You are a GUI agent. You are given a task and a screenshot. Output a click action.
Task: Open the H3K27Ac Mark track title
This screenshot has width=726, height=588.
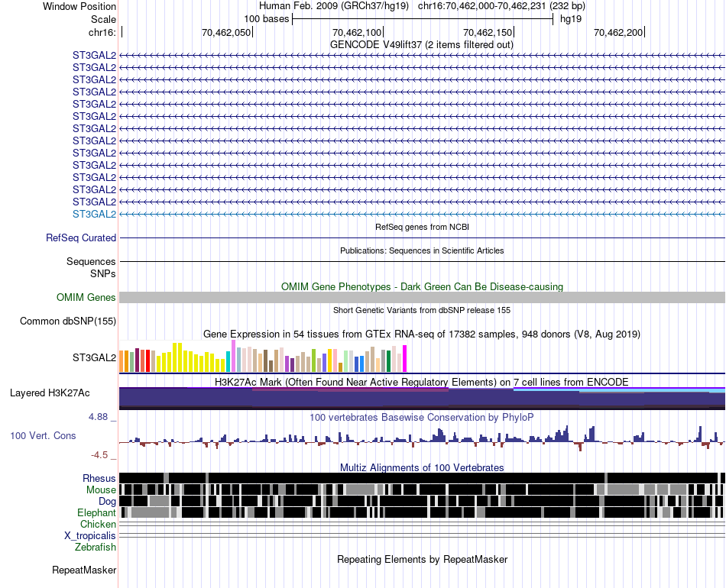click(422, 382)
